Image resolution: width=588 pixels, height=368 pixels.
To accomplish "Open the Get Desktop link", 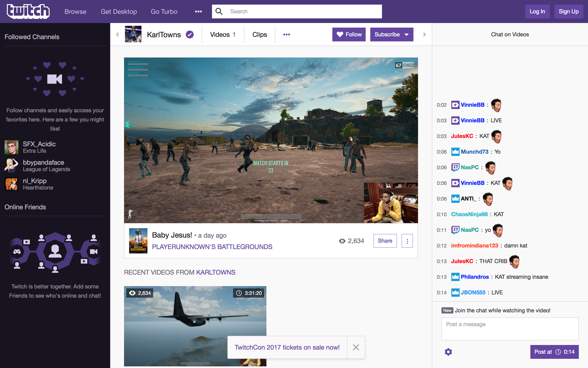I will coord(119,11).
